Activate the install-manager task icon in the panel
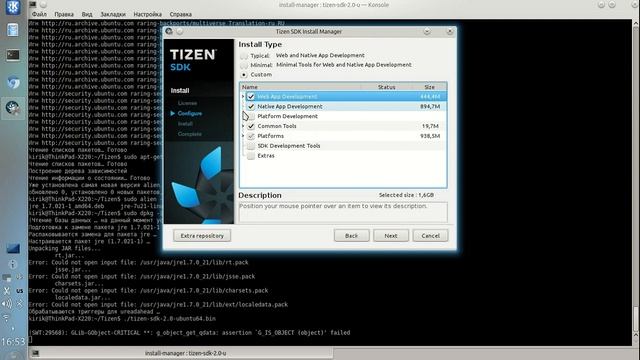 (13, 108)
